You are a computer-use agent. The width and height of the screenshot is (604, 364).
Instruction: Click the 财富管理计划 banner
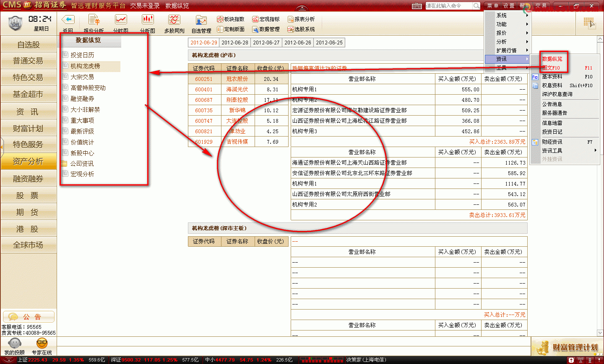tap(567, 347)
